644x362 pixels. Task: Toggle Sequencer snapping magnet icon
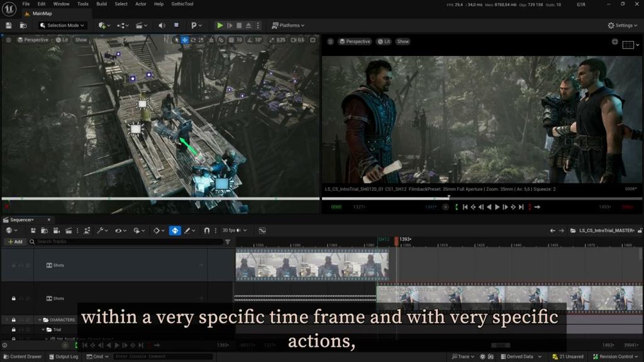(206, 230)
